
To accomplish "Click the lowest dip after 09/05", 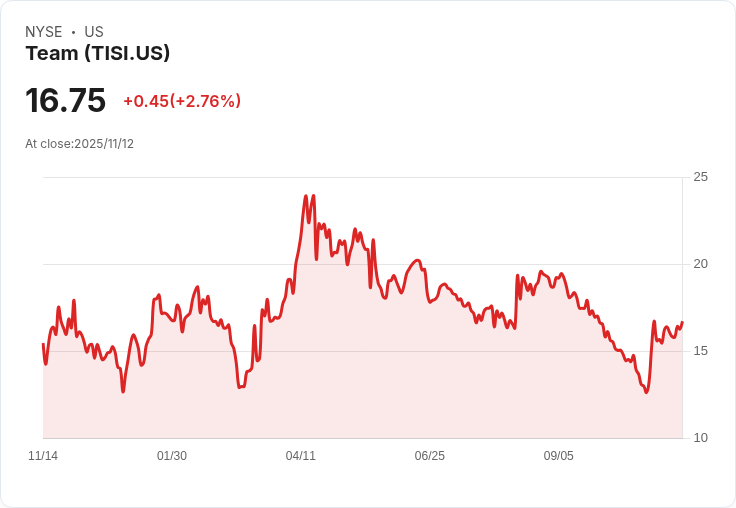I will pos(646,392).
